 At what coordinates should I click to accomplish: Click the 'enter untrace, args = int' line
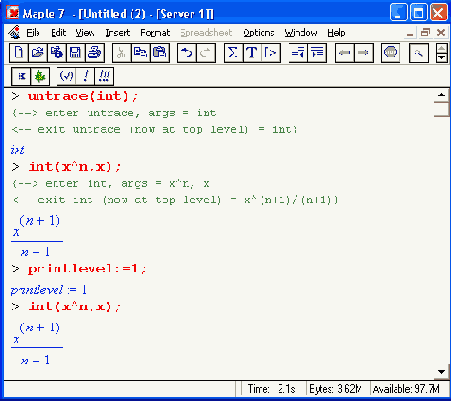click(114, 113)
